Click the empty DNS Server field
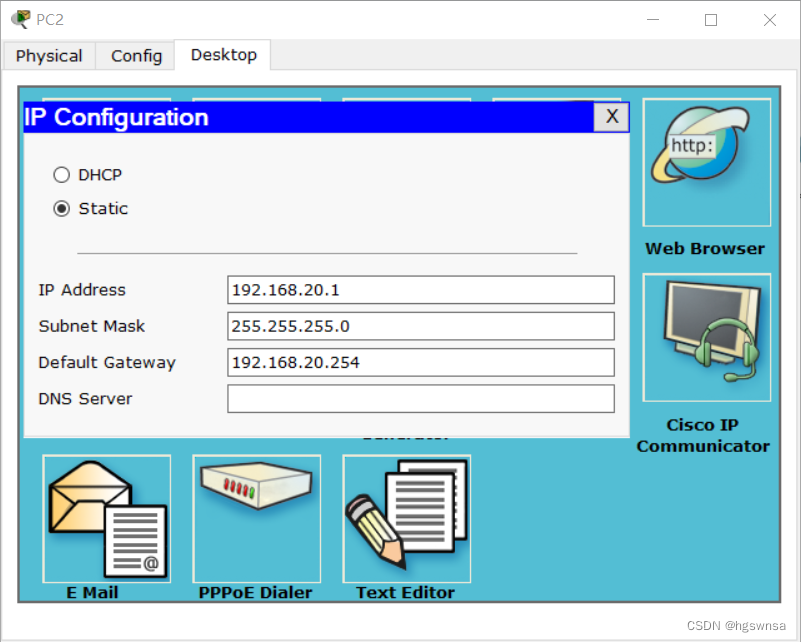This screenshot has width=801, height=642. [420, 399]
